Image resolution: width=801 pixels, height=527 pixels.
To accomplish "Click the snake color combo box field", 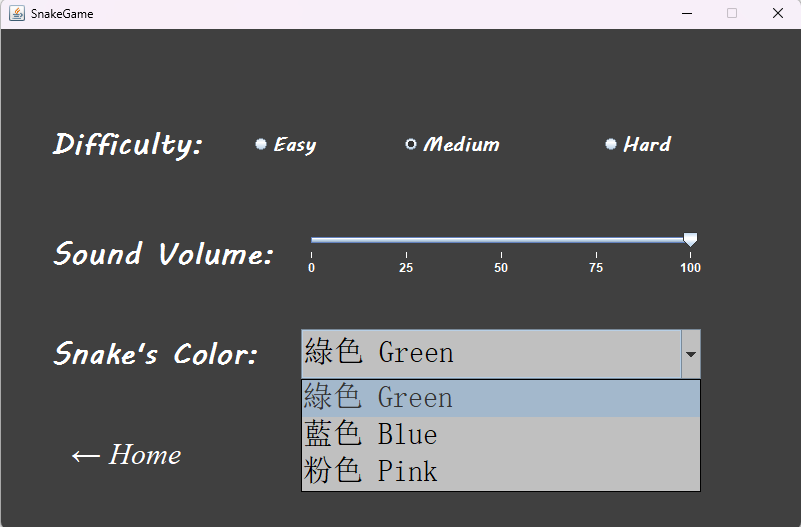I will [491, 354].
